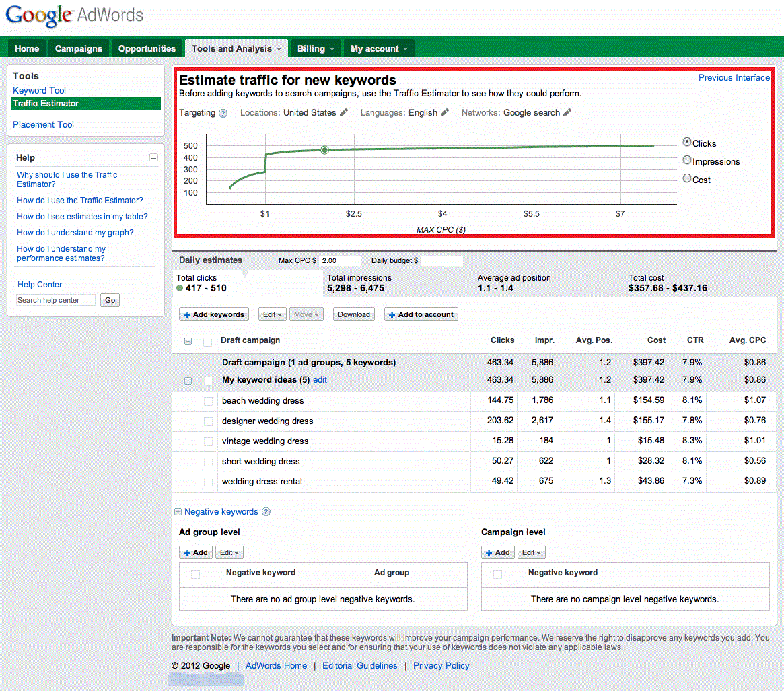Edit Languages with the pencil icon
The image size is (784, 691).
(445, 113)
